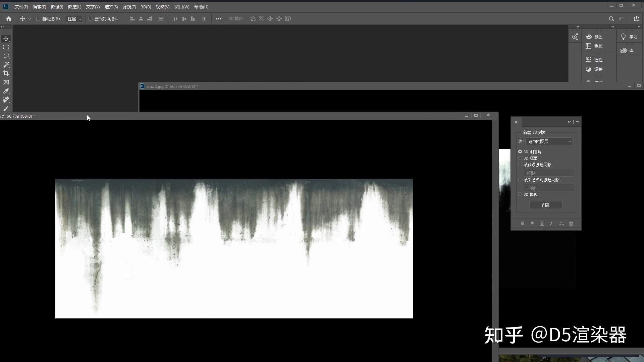Click trash icon in 3D panel
The width and height of the screenshot is (644, 362).
coord(571,224)
